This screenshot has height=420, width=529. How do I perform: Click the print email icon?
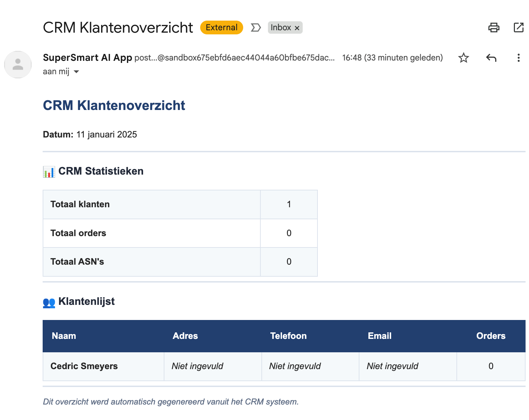pyautogui.click(x=494, y=27)
